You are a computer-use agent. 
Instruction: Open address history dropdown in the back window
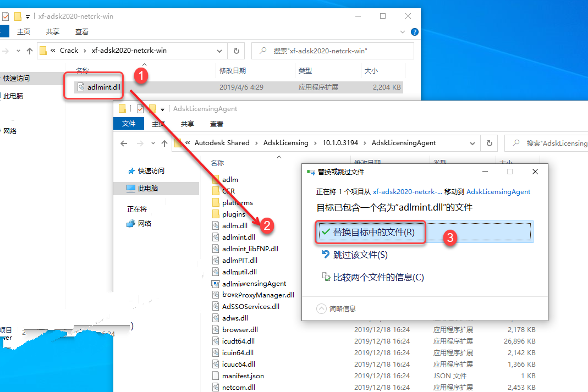(219, 51)
